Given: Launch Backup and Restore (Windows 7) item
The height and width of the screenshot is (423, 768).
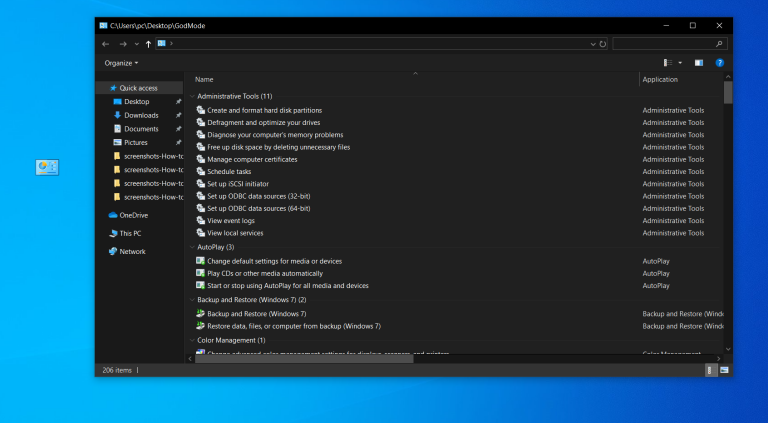Looking at the screenshot, I should tap(256, 314).
